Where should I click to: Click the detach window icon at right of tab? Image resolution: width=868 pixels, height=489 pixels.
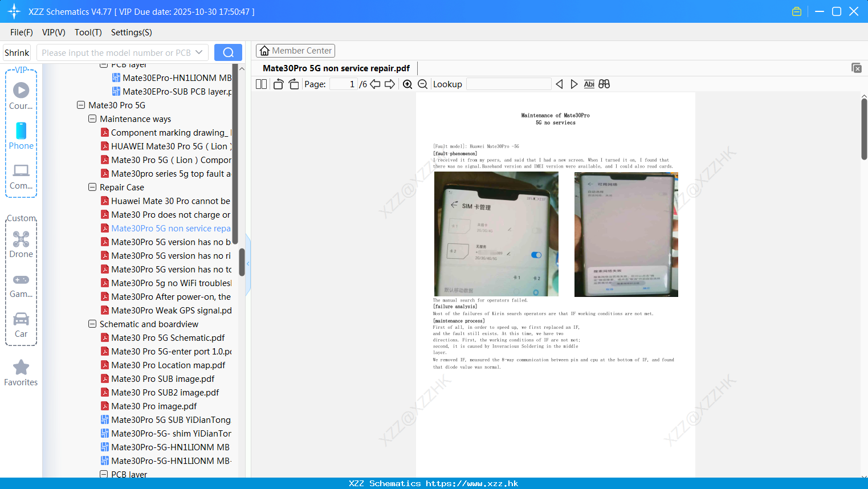(857, 68)
